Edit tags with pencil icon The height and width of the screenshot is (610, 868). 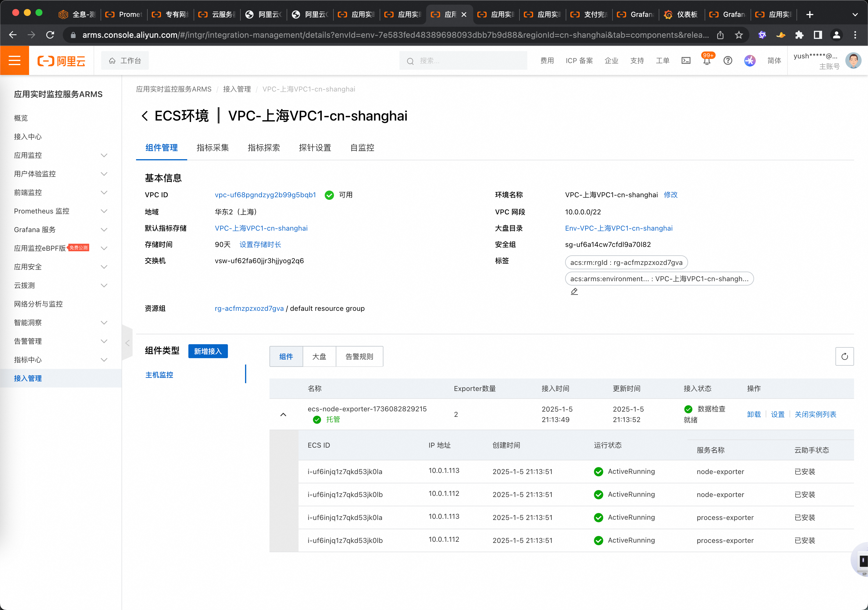574,292
